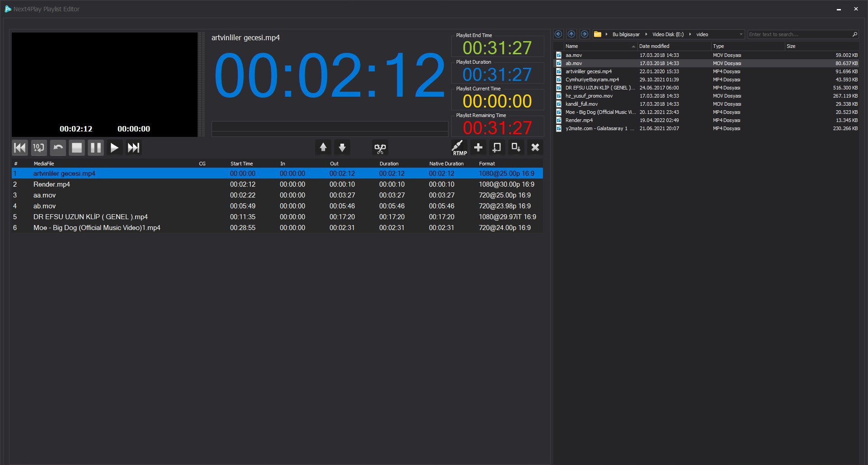Sort the file list by Size column
Viewport: 868px width, 465px height.
click(791, 46)
